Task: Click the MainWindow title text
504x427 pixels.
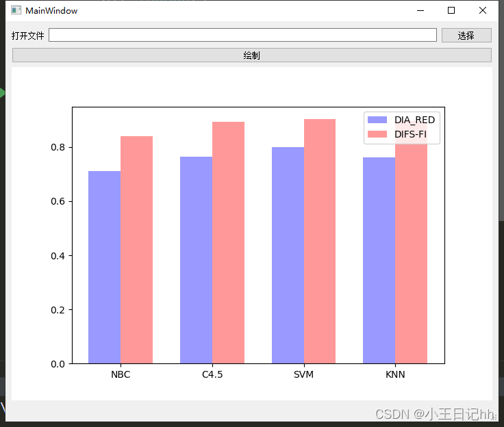Action: coord(51,10)
